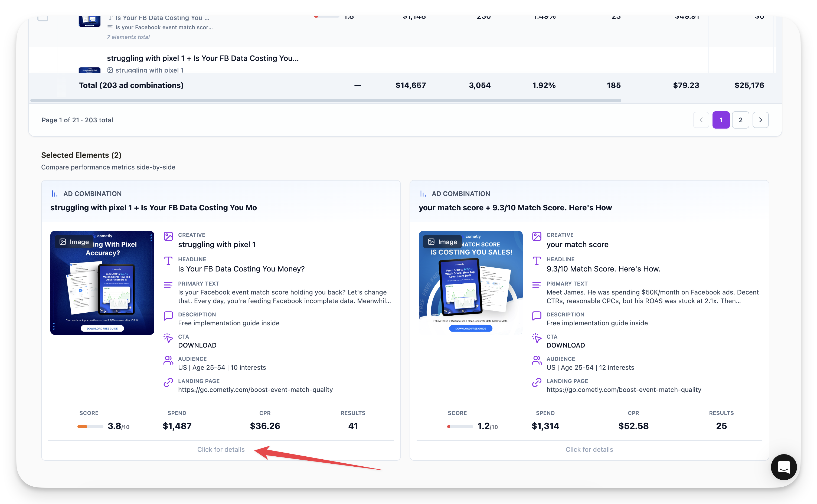Click the Creative image icon in left card
This screenshot has width=817, height=504.
(x=168, y=236)
